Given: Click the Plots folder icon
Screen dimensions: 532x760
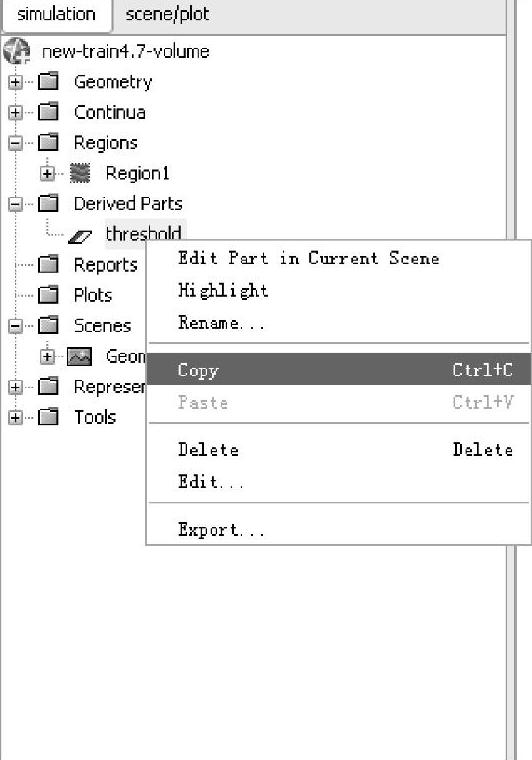Looking at the screenshot, I should (x=48, y=295).
